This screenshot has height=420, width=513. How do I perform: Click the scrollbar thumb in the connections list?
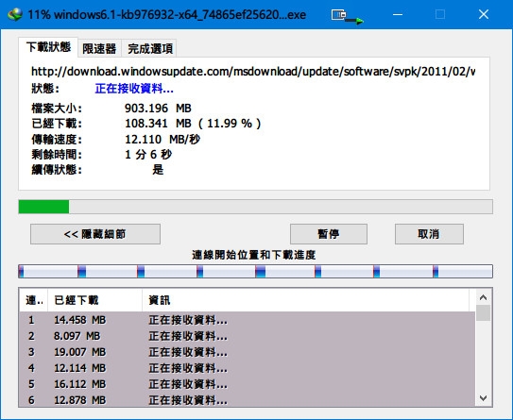point(483,312)
